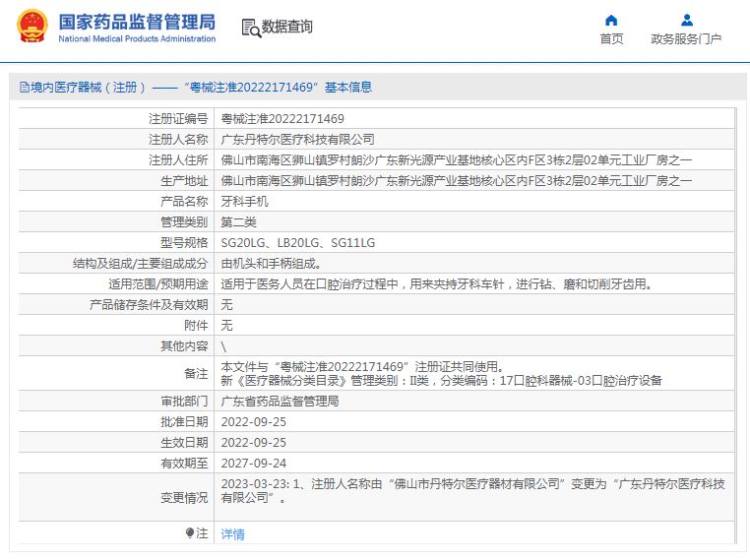Click 无 in 产品储存条件及有效期 row
This screenshot has height=560, width=750.
tap(226, 305)
